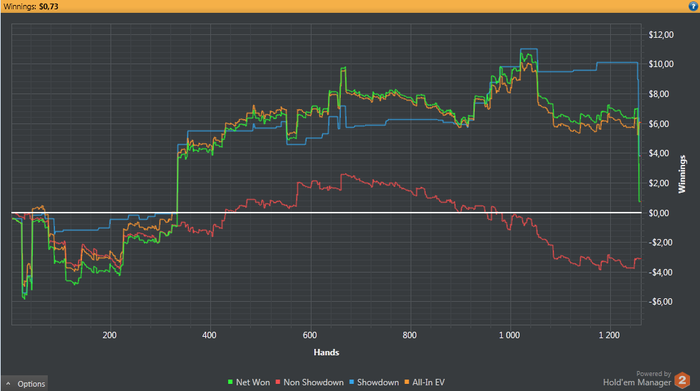
Task: Click the -$6,00 axis label
Action: click(660, 302)
